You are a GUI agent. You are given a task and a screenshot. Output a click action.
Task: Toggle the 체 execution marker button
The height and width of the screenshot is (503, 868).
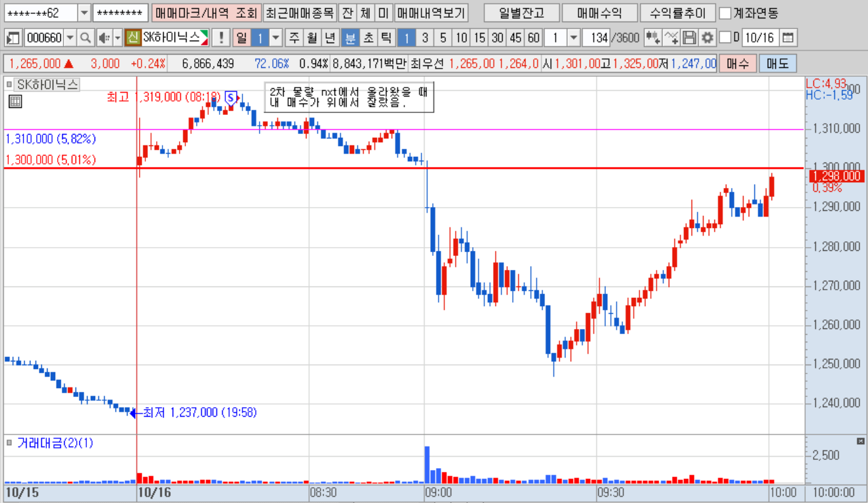[x=365, y=13]
